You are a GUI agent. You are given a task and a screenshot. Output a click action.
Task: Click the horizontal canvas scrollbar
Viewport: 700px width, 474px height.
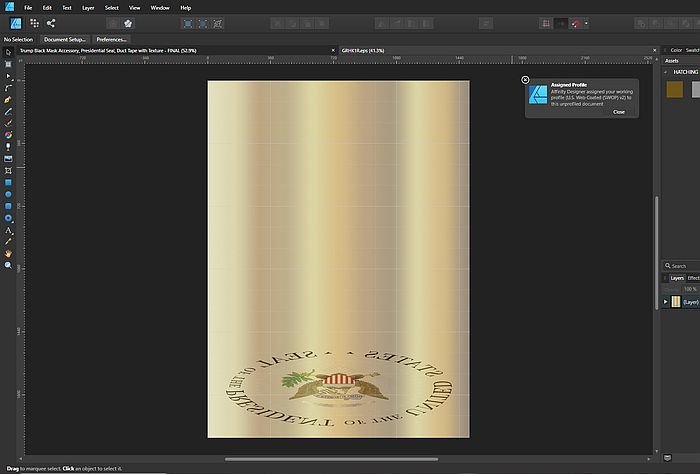[x=331, y=459]
